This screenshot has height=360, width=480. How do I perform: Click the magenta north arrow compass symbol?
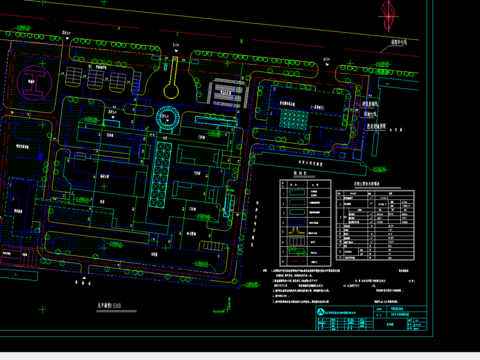coord(388,15)
